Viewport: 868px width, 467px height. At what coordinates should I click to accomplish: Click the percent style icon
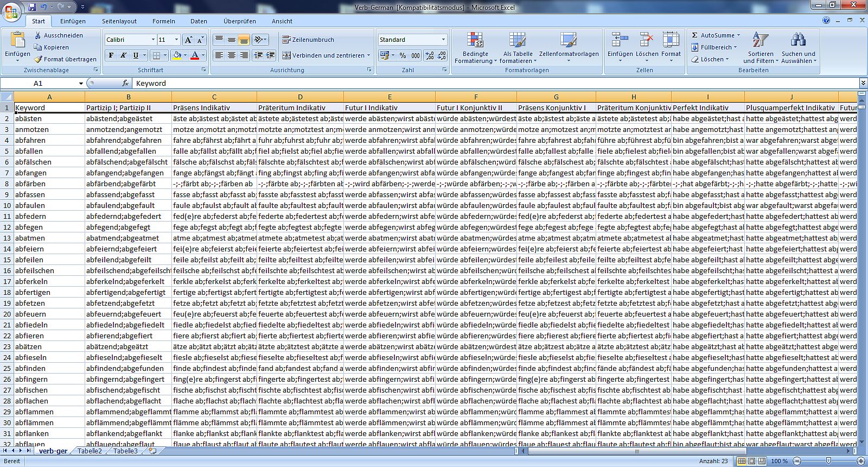403,55
